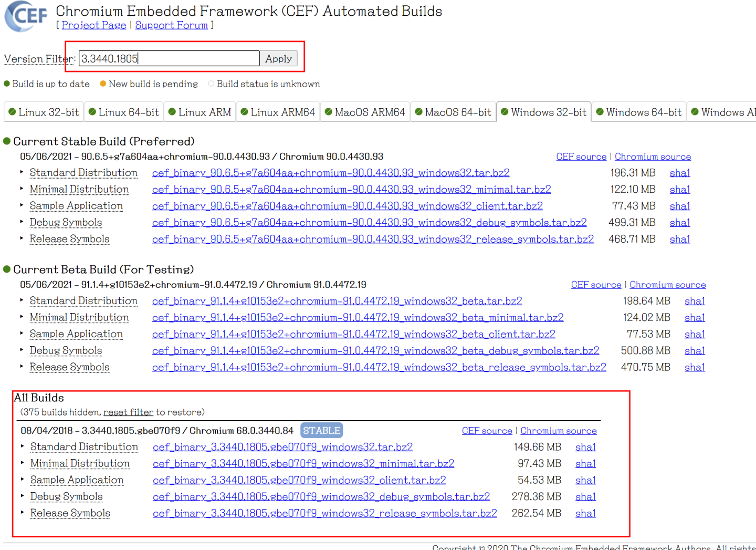756x550 pixels.
Task: Click 'Release Symbols' label under All Builds
Action: 70,513
